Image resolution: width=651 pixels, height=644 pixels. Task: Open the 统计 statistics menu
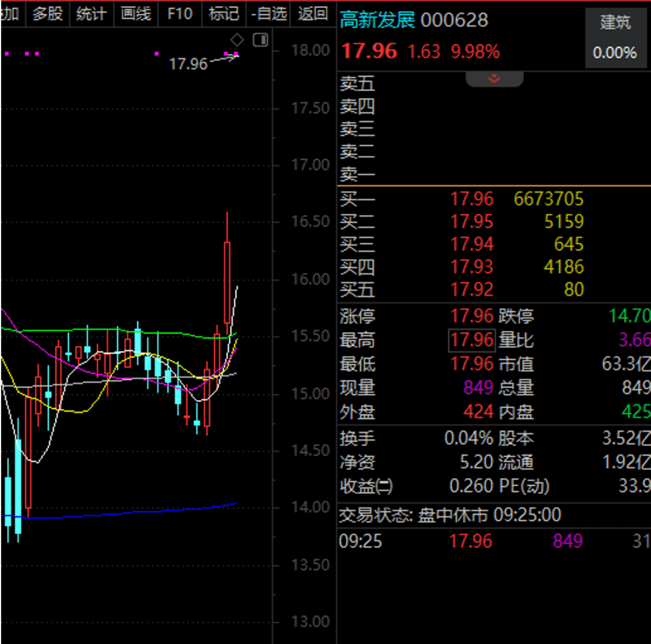pyautogui.click(x=91, y=13)
